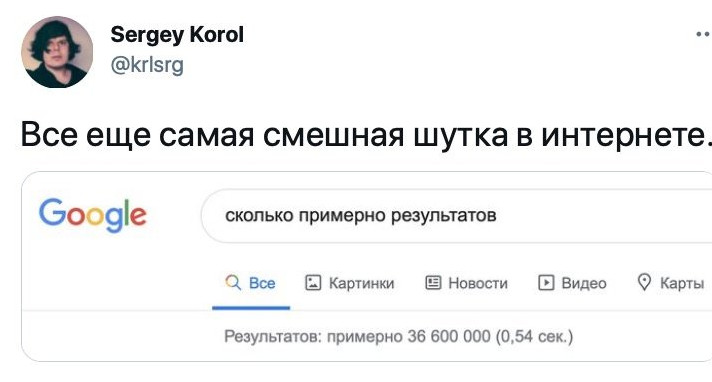
Task: Open Sergey Korol's profile avatar
Action: click(x=57, y=52)
